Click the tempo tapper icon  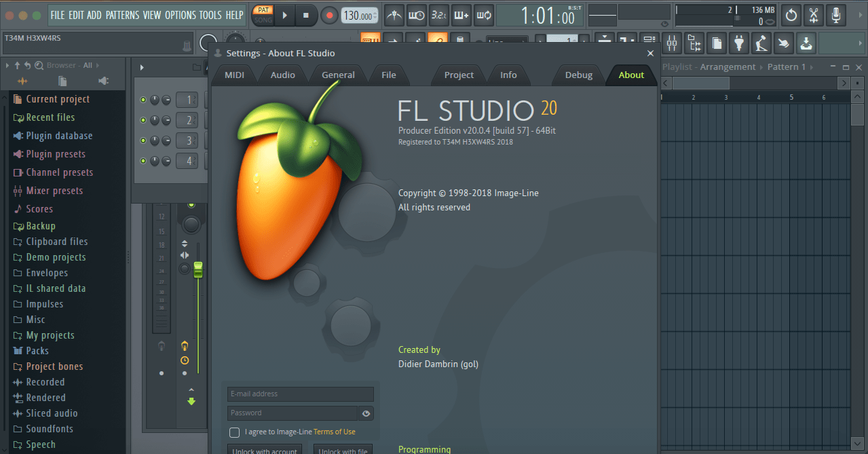[761, 43]
